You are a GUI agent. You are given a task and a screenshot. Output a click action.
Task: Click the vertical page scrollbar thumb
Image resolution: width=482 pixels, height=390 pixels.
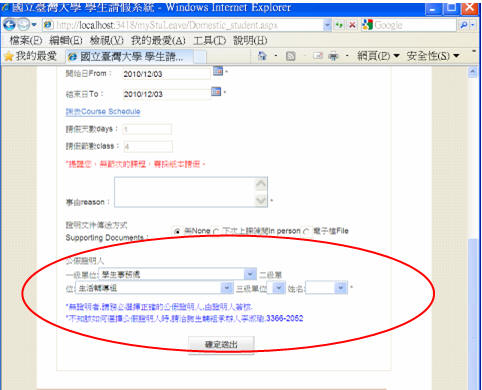[473, 313]
